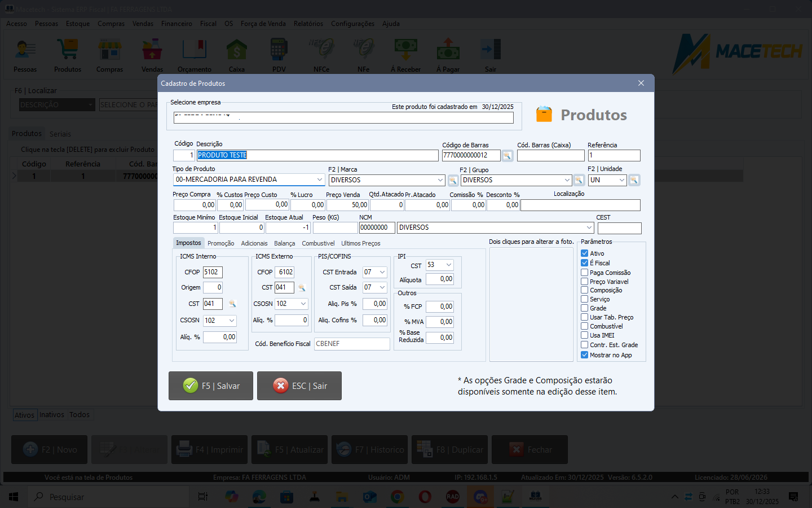Open ICMS Externo CST search icon
Viewport: 812px width, 508px height.
[x=302, y=288]
